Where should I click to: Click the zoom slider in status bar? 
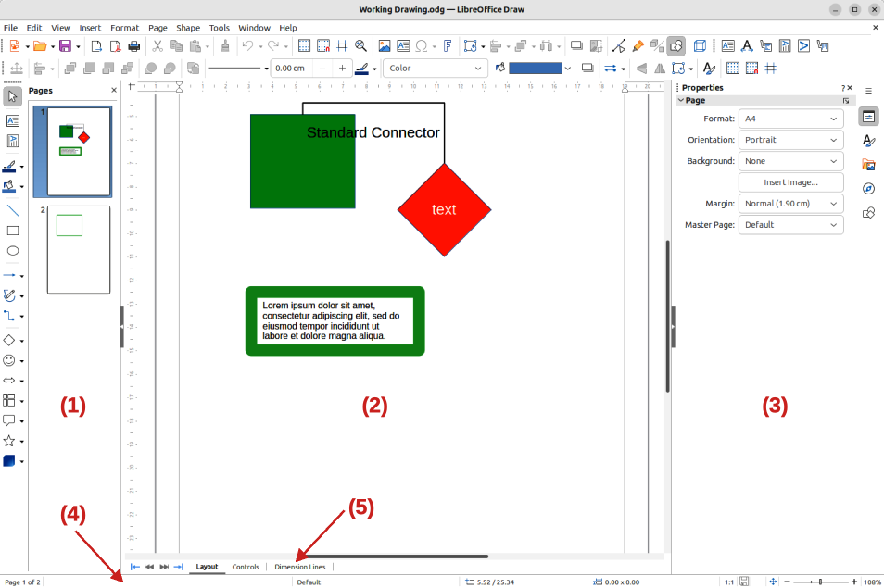pos(821,582)
